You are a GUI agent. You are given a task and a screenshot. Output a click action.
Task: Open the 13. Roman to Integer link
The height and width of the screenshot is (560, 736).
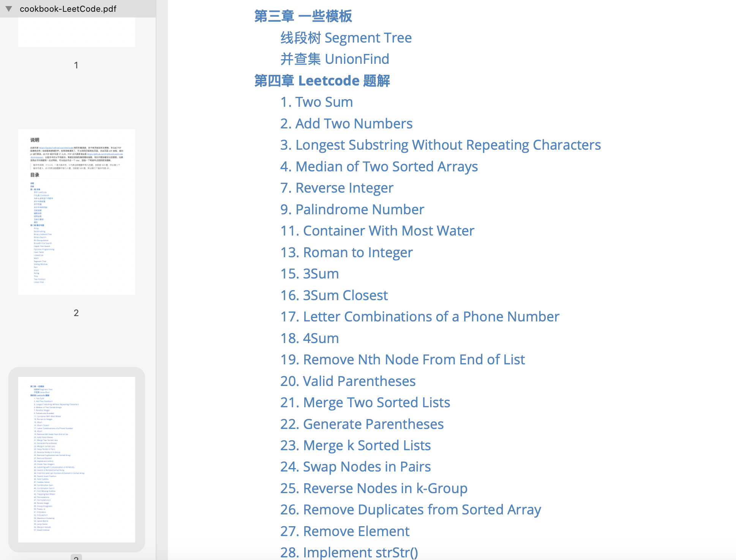pos(346,252)
